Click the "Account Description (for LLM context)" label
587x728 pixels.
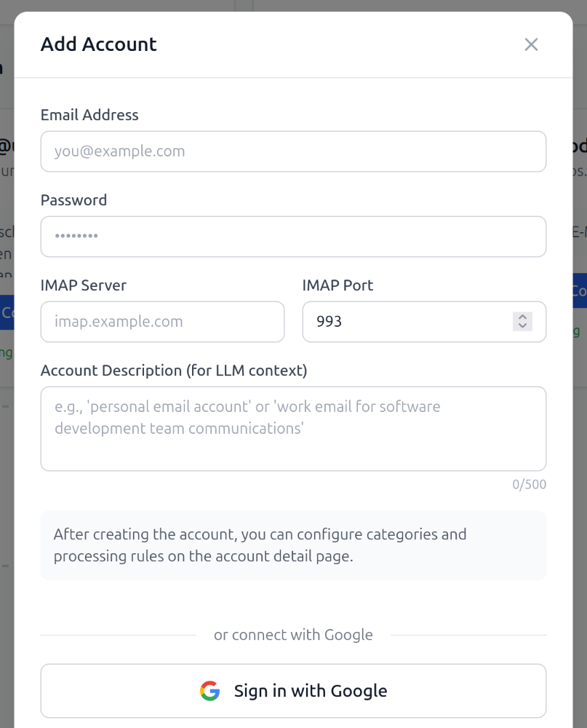coord(175,370)
